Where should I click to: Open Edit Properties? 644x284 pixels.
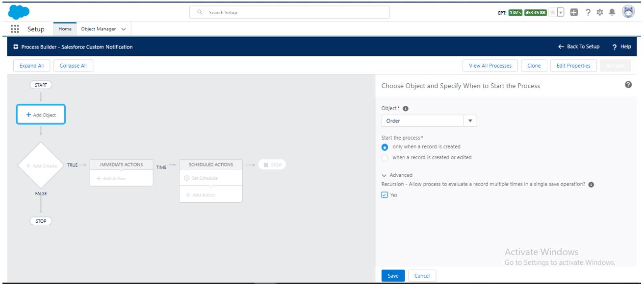573,66
